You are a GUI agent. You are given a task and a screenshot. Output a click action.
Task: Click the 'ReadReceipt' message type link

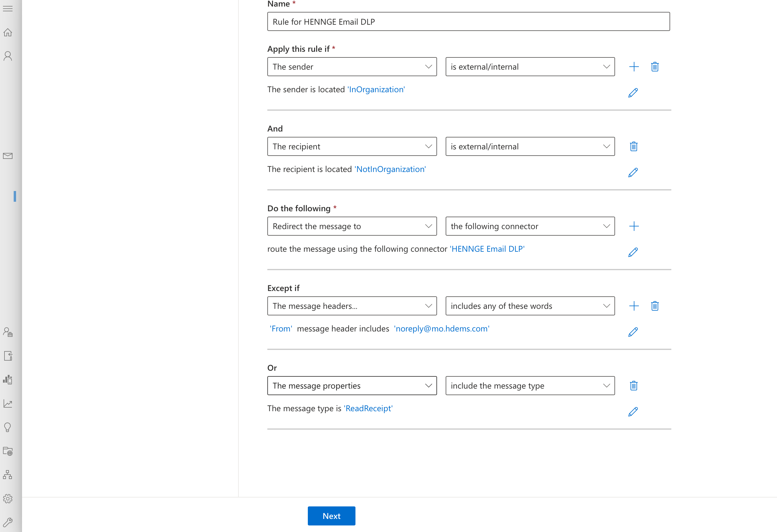coord(368,408)
